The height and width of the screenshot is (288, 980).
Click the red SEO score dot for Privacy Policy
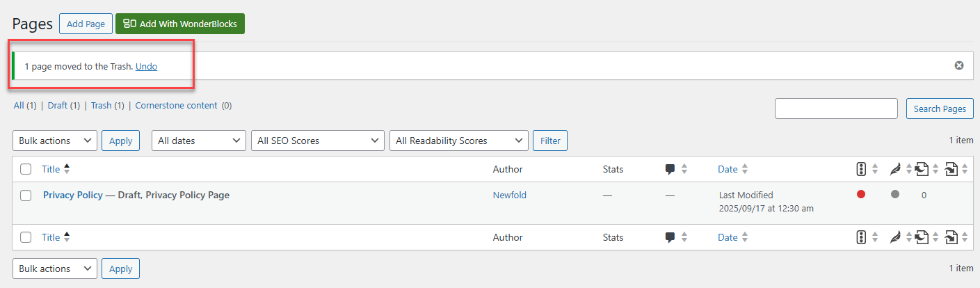(x=861, y=195)
